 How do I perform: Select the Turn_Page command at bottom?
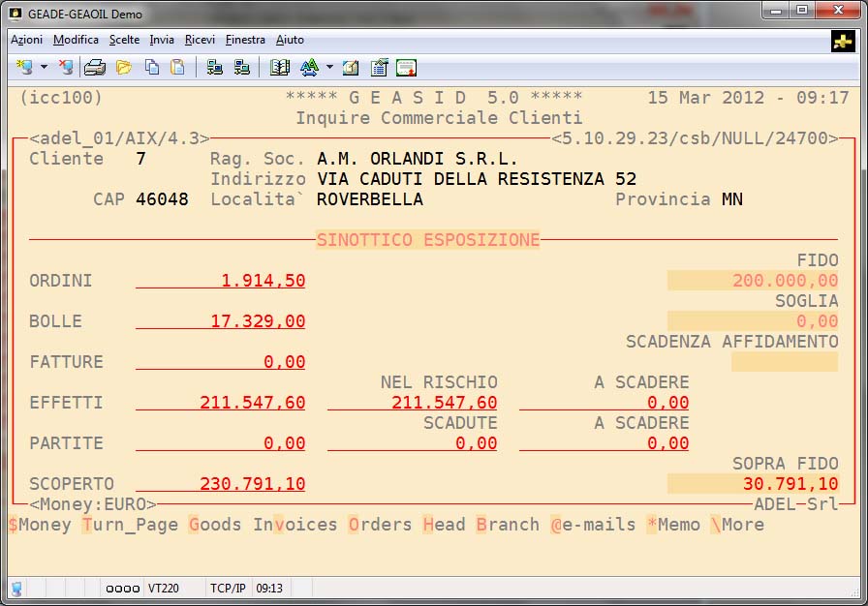(131, 525)
